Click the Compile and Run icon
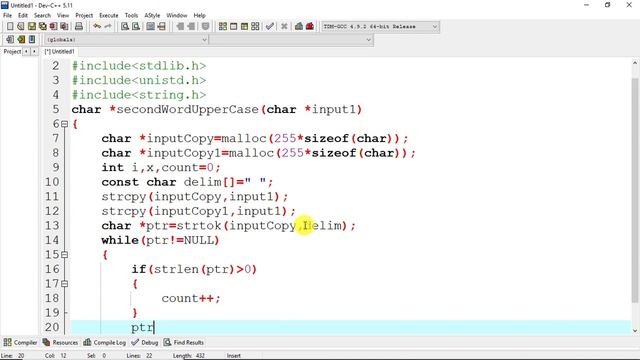Image resolution: width=640 pixels, height=360 pixels. (x=244, y=27)
